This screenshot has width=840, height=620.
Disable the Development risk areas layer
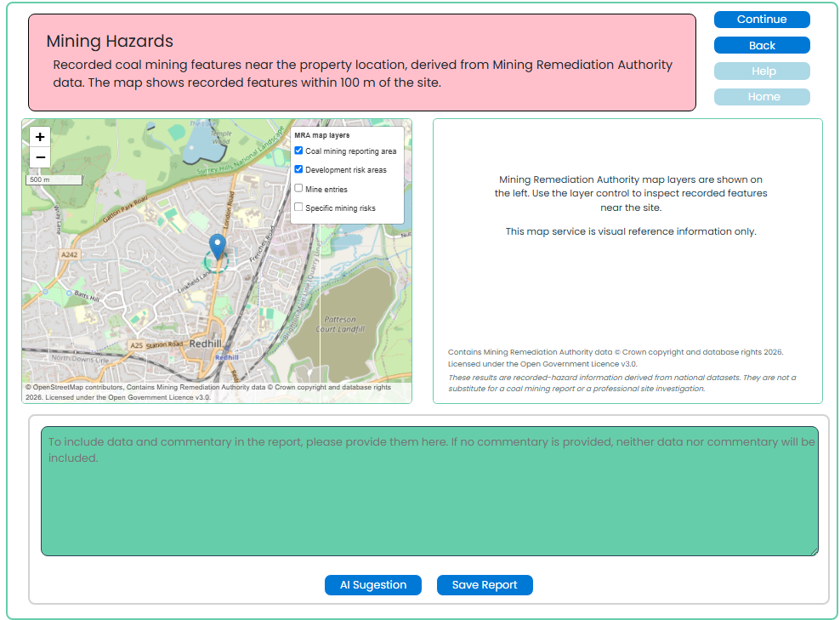pos(299,169)
